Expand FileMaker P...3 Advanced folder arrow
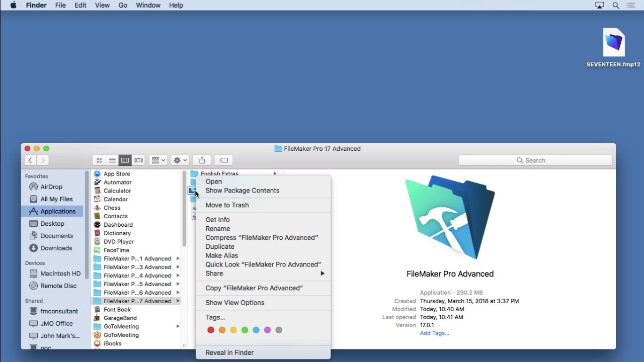The height and width of the screenshot is (362, 644). 178,267
